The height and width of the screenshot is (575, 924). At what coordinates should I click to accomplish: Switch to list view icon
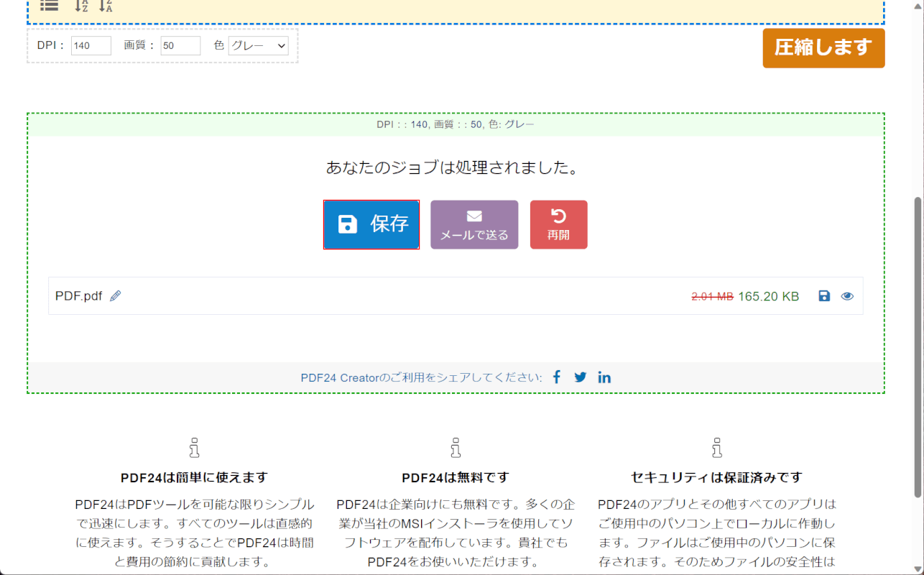pyautogui.click(x=50, y=5)
